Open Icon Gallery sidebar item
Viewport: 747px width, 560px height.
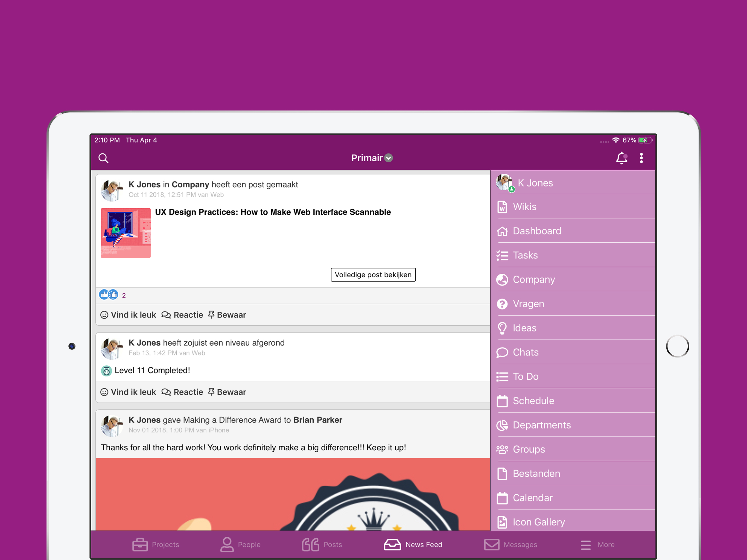click(x=538, y=522)
